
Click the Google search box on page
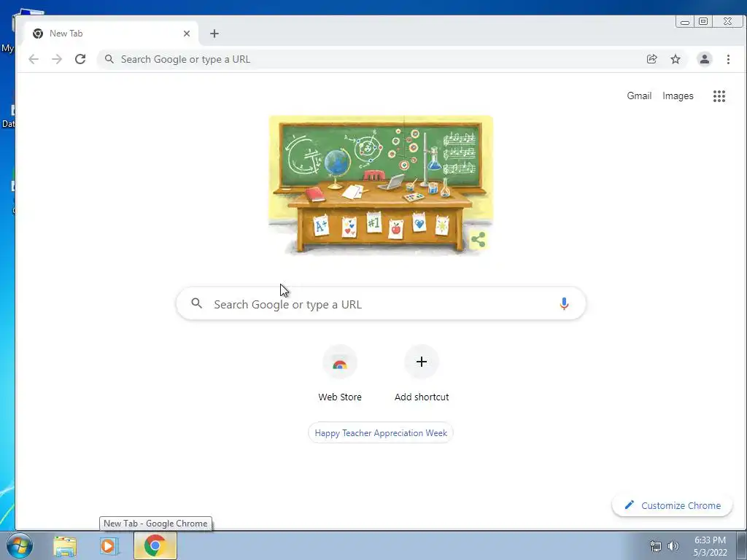coord(381,304)
